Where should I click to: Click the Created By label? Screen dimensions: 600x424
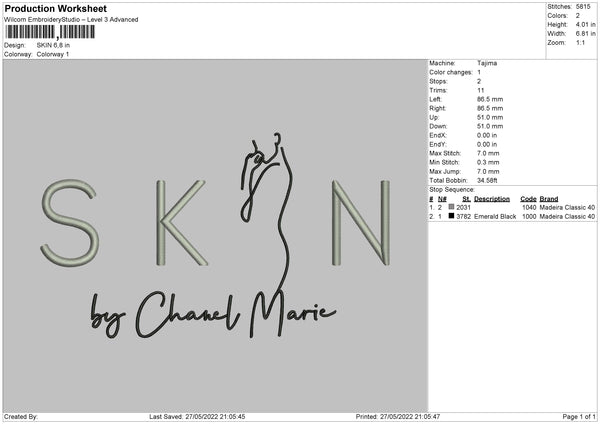21,417
